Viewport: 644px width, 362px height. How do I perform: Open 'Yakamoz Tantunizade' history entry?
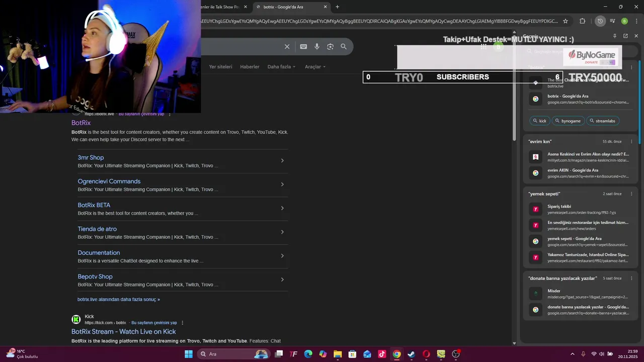pyautogui.click(x=581, y=257)
